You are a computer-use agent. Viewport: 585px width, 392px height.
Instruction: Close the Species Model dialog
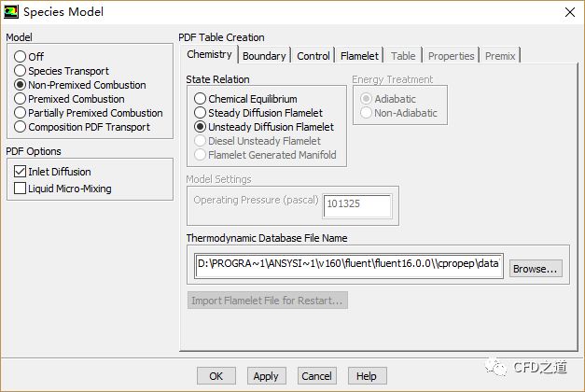tap(568, 12)
